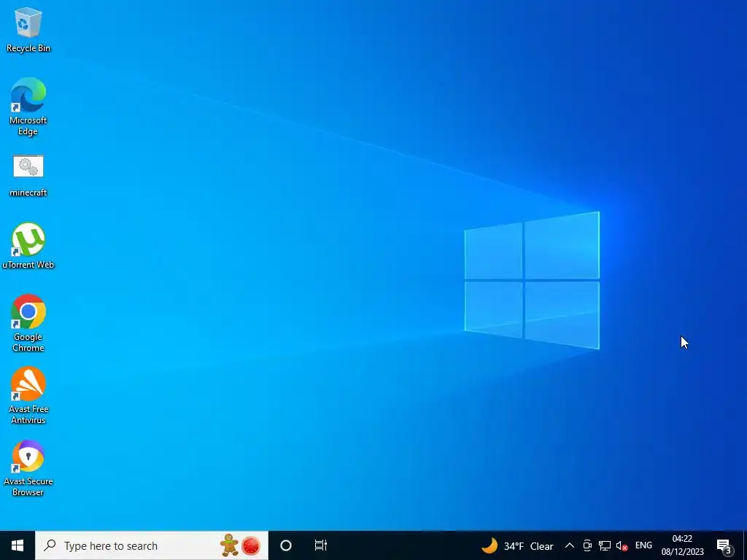Click the Show desktop sliver at taskbar end
This screenshot has width=747, height=560.
coord(745,545)
